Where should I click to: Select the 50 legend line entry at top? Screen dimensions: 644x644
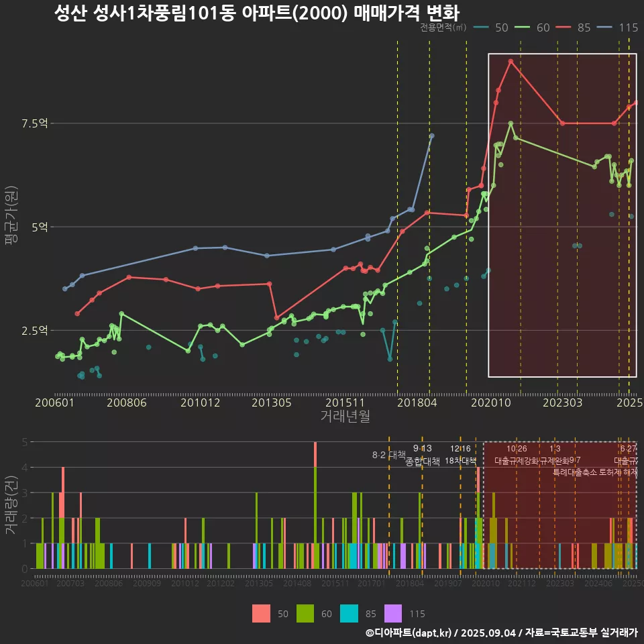(x=491, y=28)
